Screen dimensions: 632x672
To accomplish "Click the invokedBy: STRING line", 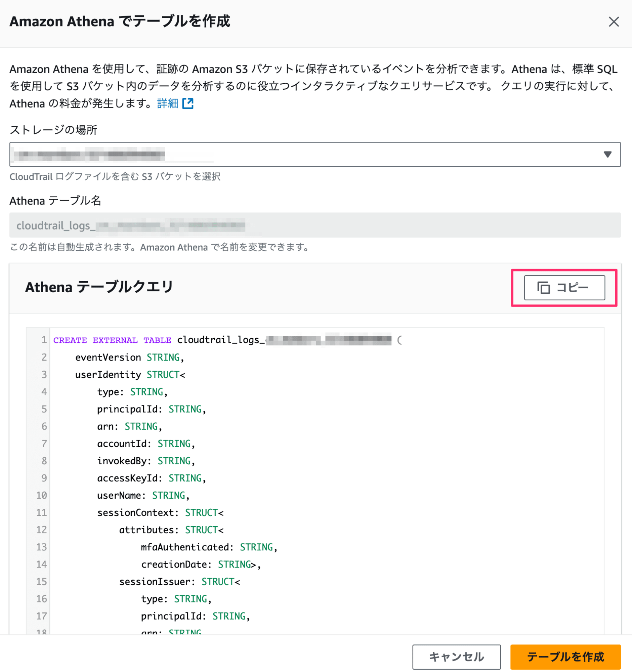I will pyautogui.click(x=146, y=461).
